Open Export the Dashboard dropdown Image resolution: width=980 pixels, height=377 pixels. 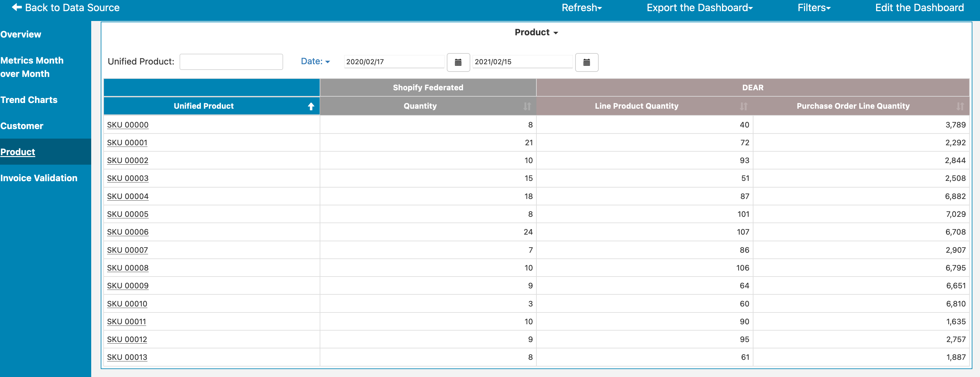point(699,8)
